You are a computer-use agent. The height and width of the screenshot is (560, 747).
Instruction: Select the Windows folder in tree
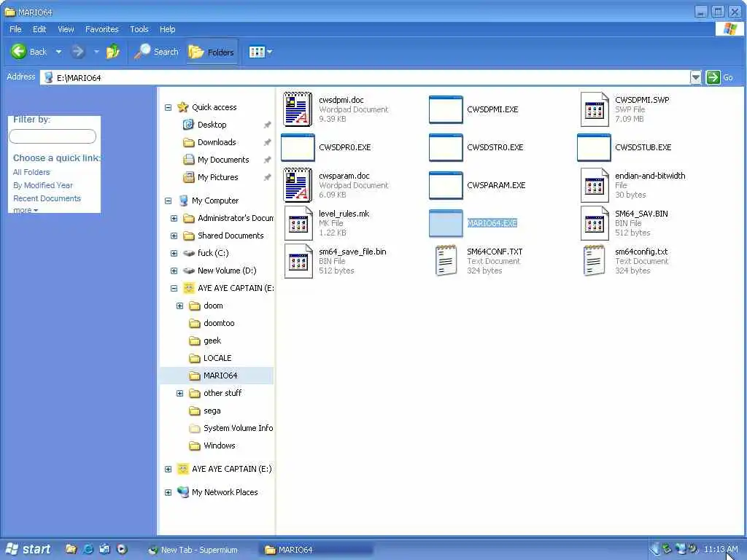coord(212,446)
